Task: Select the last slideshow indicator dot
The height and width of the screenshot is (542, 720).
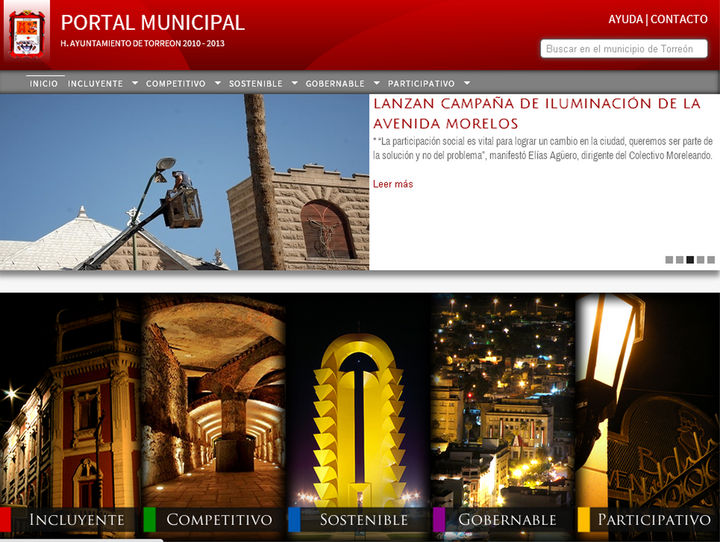Action: tap(711, 260)
